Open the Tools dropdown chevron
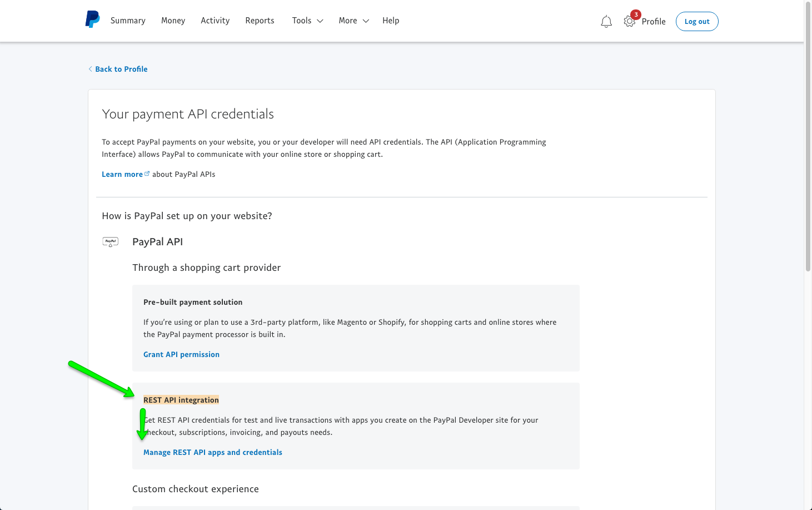Viewport: 812px width, 510px height. coord(320,21)
